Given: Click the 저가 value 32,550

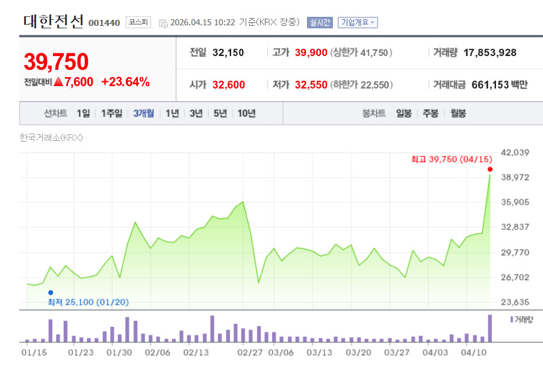Looking at the screenshot, I should pyautogui.click(x=311, y=85).
